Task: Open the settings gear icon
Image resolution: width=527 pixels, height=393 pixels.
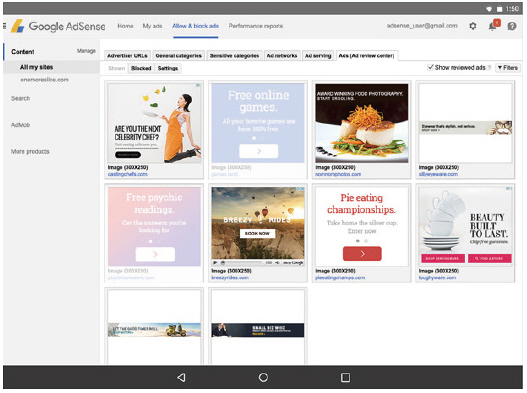Action: click(x=473, y=26)
